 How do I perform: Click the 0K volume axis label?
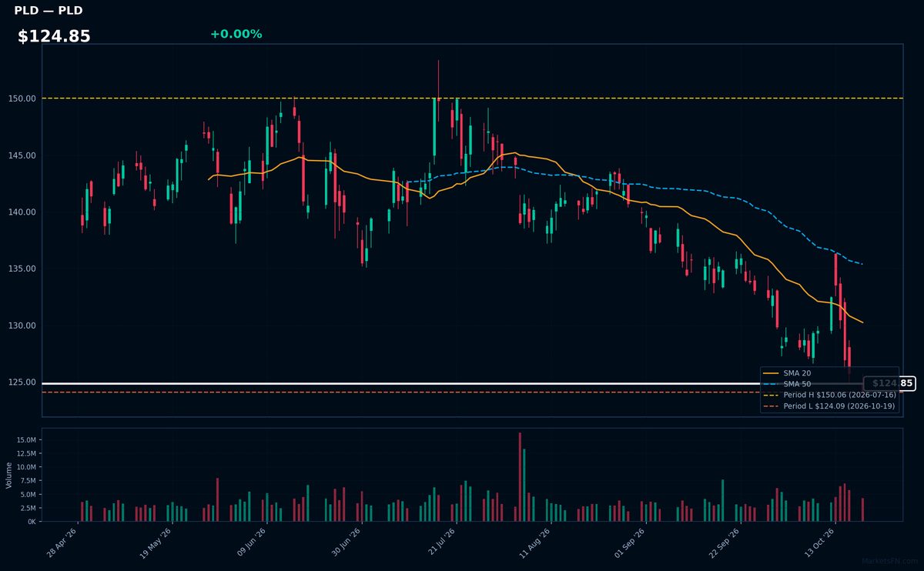32,522
